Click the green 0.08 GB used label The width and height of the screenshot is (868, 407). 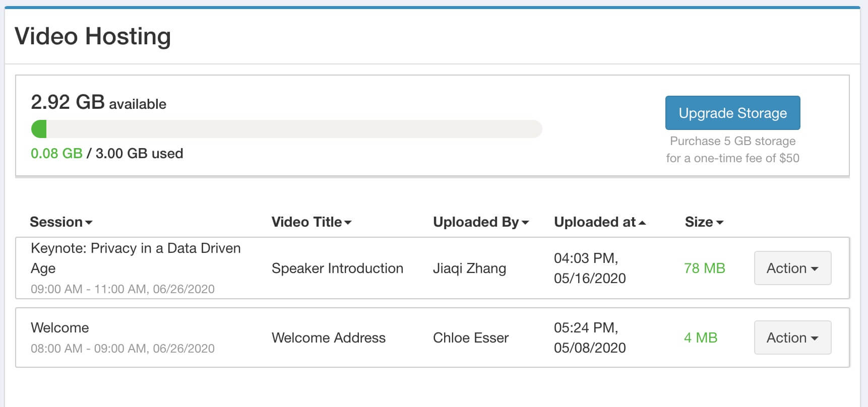(56, 154)
